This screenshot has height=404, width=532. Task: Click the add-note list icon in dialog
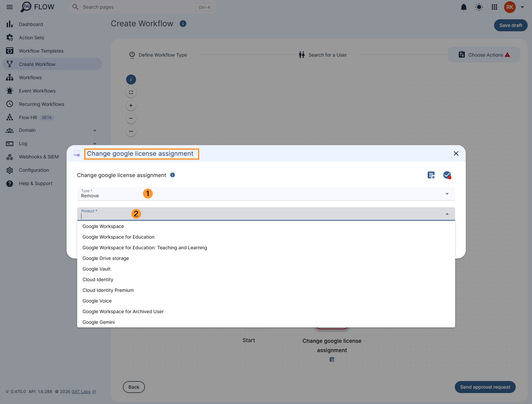click(x=431, y=175)
